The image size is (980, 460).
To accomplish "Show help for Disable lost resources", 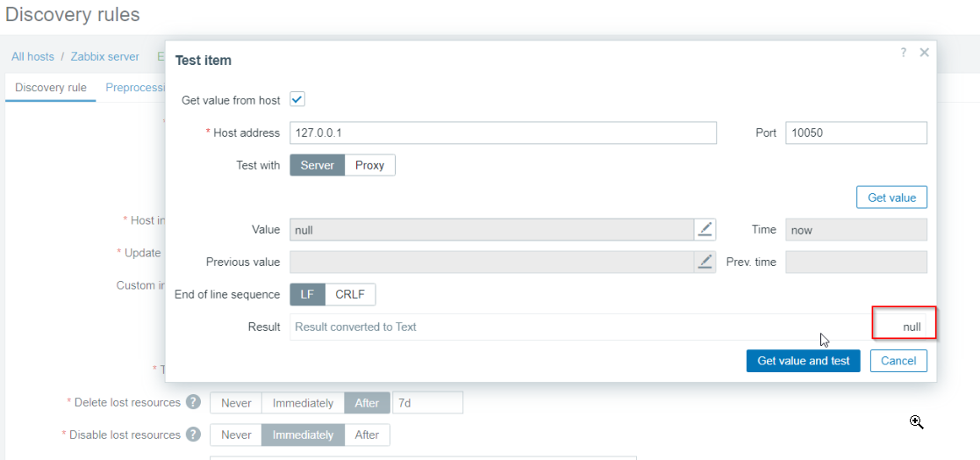I will coord(194,435).
